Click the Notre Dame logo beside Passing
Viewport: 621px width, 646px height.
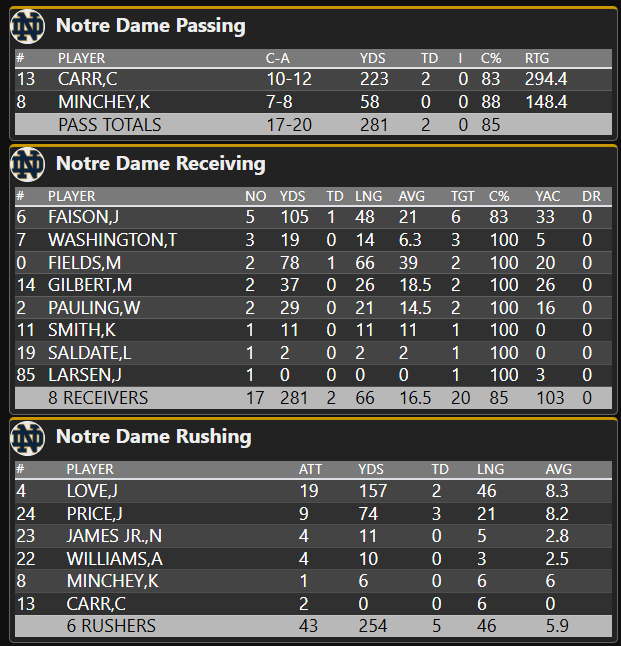pos(28,26)
